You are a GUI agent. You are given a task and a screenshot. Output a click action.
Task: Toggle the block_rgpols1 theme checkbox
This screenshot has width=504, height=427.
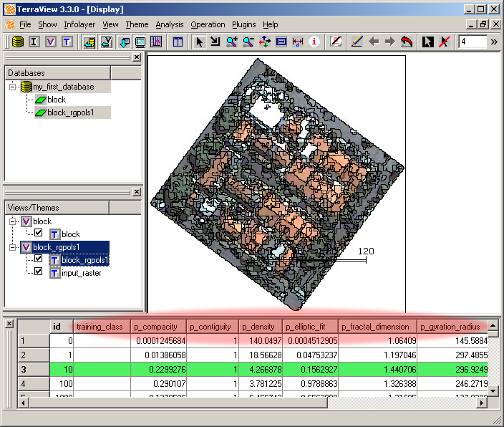[39, 259]
